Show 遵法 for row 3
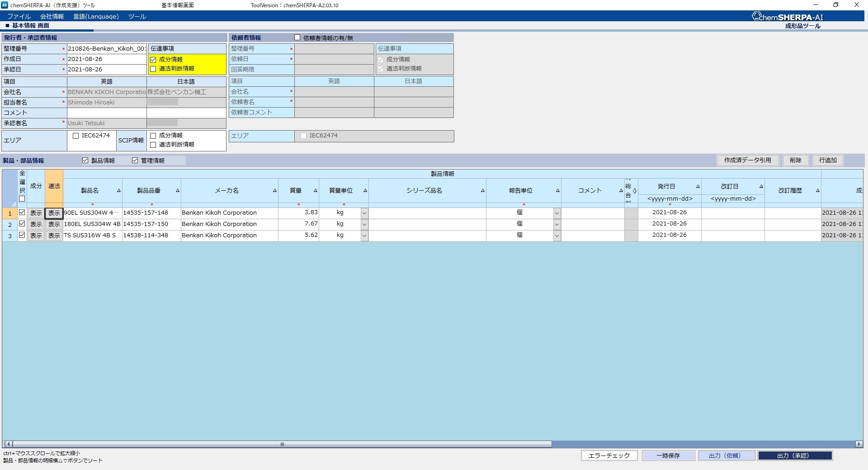868x470 pixels. tap(54, 235)
